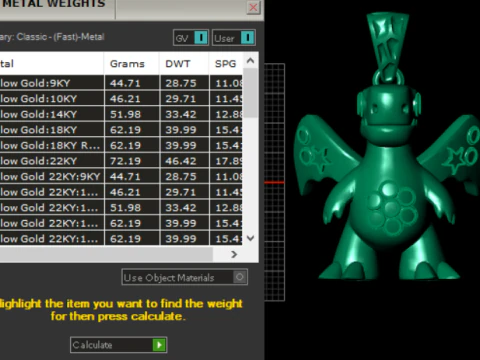Viewport: 480px width, 360px height.
Task: Enable Use Object Materials option
Action: click(184, 277)
